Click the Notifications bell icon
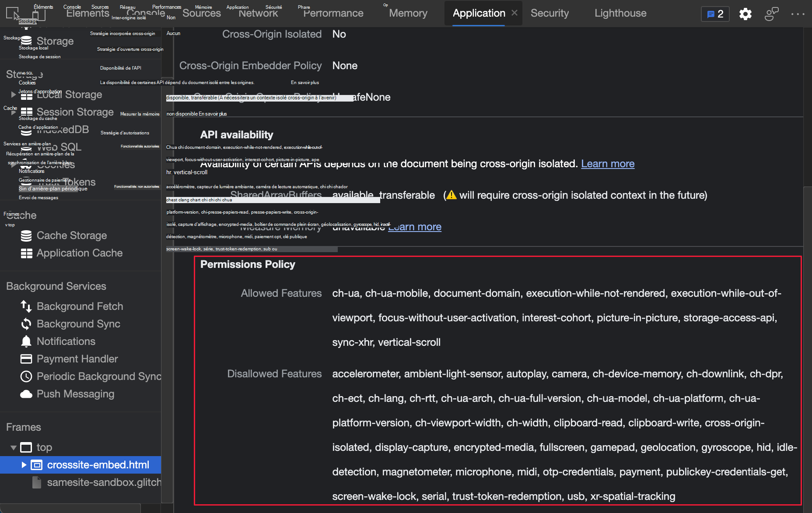 tap(26, 341)
